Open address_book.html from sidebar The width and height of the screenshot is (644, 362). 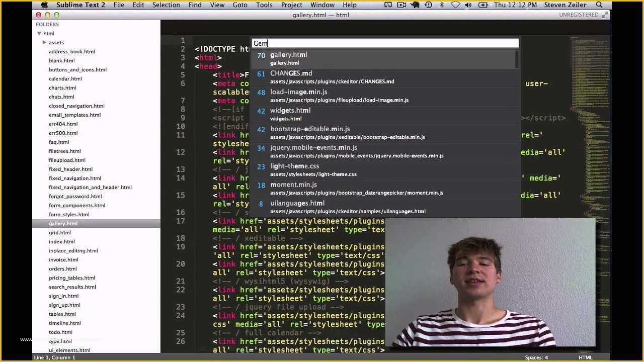coord(72,52)
